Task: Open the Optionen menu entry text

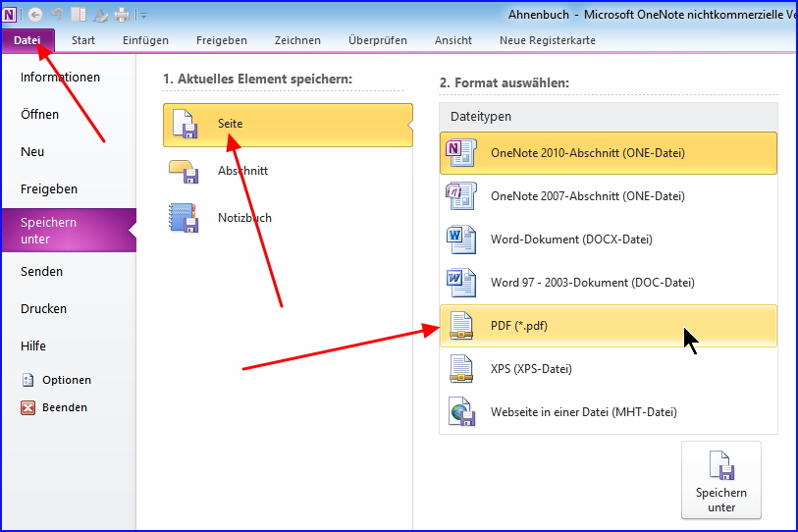Action: point(67,380)
